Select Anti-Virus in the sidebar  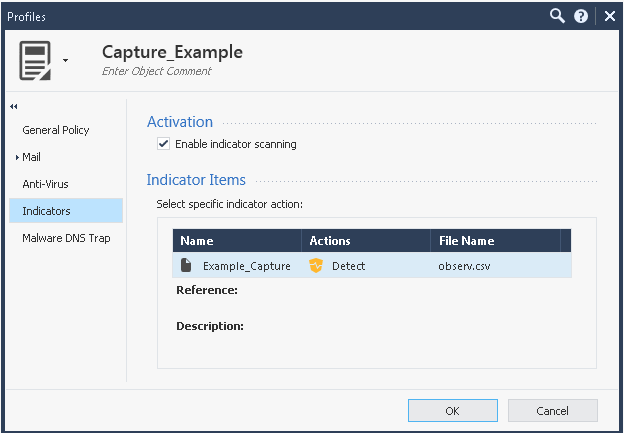tap(45, 184)
